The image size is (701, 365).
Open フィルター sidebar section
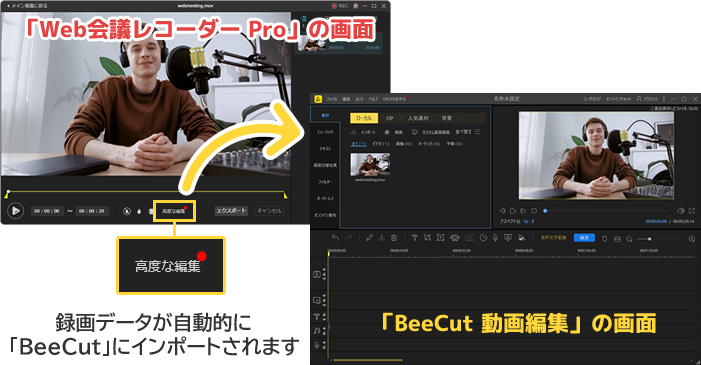click(x=325, y=182)
